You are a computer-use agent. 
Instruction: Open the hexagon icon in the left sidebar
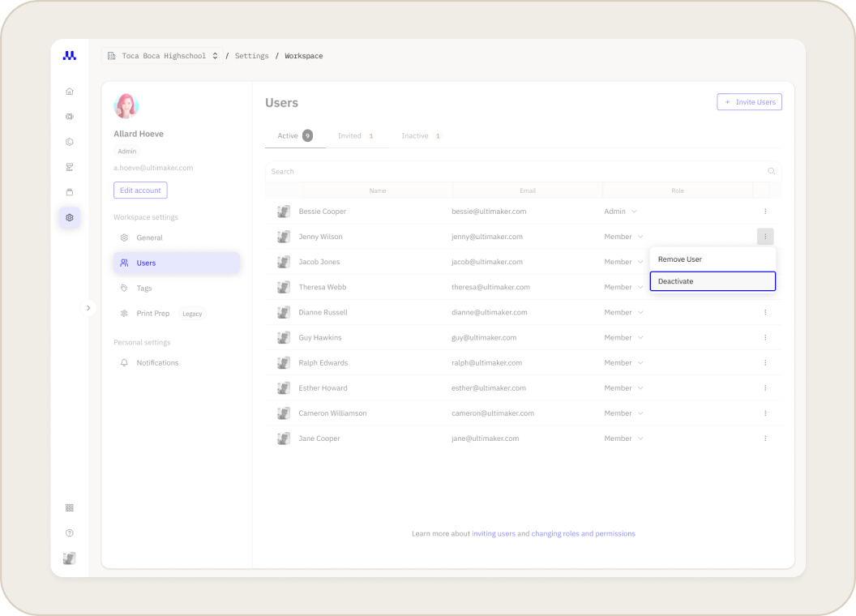point(70,142)
